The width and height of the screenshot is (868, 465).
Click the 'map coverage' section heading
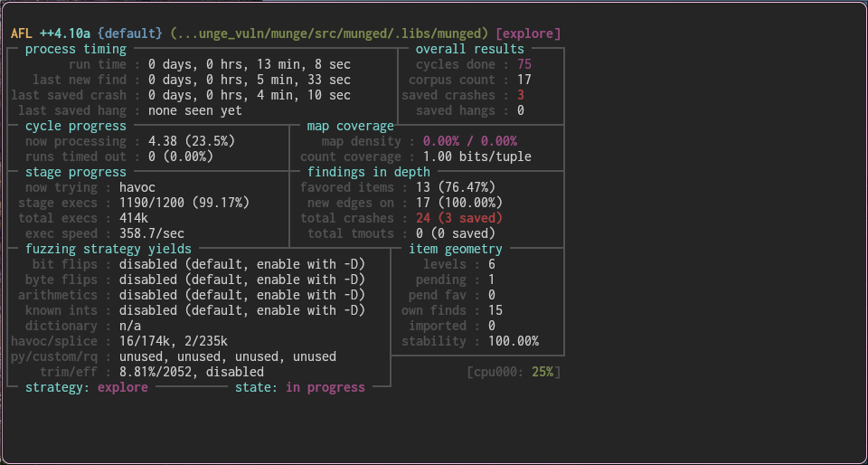point(351,126)
